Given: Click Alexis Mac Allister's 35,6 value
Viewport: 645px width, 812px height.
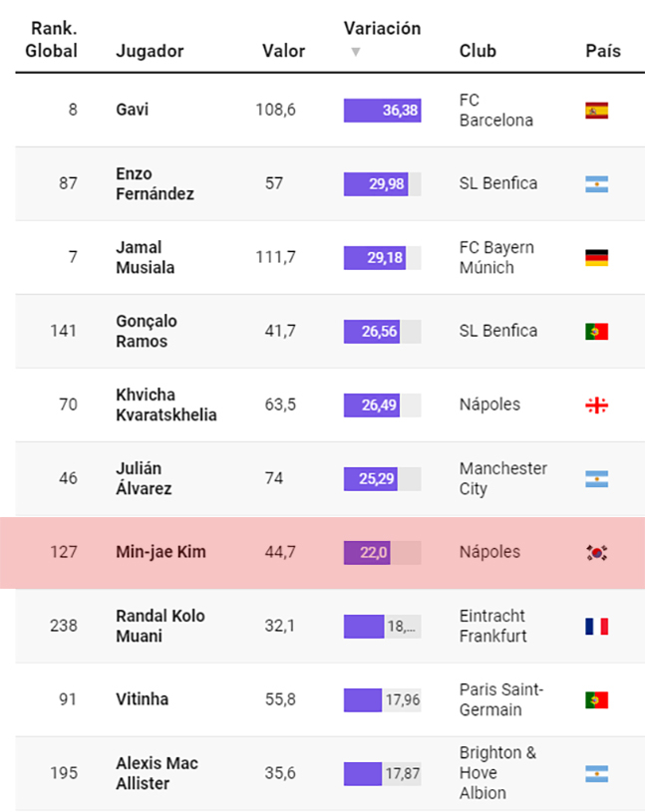Looking at the screenshot, I should tap(280, 773).
